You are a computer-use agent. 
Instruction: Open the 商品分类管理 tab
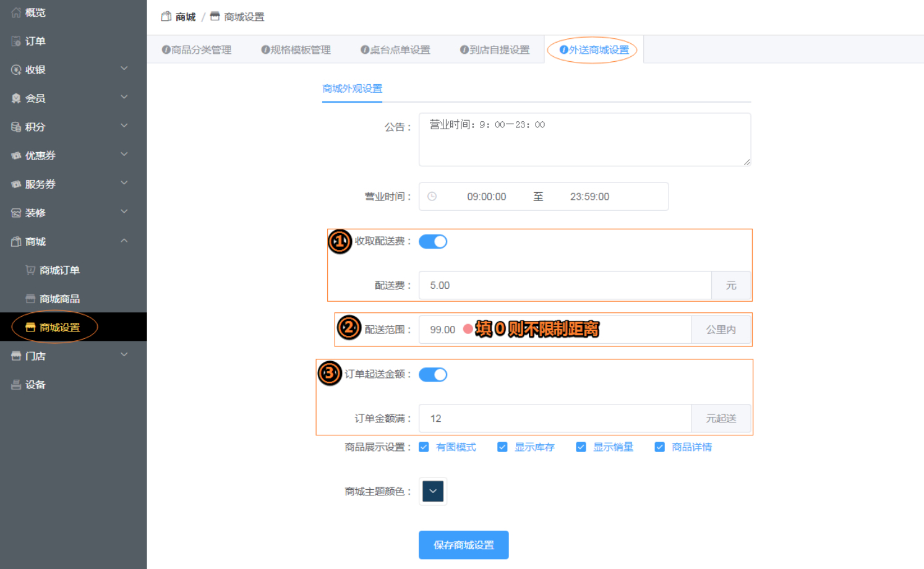[x=197, y=49]
